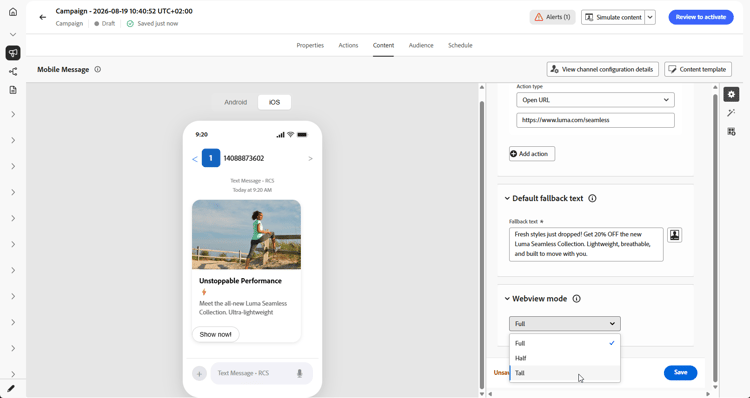Screen dimensions: 750x398
Task: Open the Action type Open URL dropdown
Action: pos(596,100)
